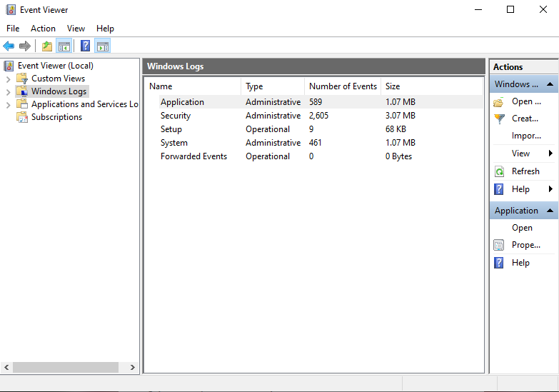559x392 pixels.
Task: Click Open Saved Log action
Action: (x=526, y=101)
